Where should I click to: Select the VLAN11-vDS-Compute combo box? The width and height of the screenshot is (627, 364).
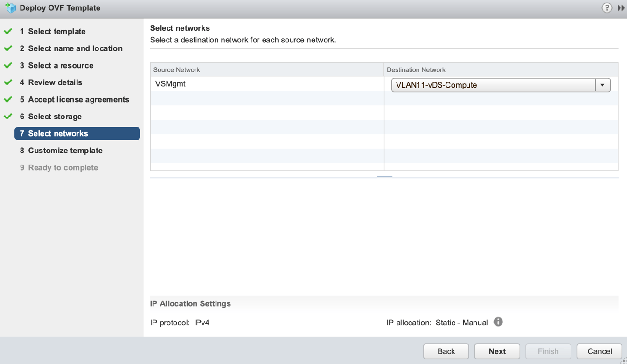point(494,85)
